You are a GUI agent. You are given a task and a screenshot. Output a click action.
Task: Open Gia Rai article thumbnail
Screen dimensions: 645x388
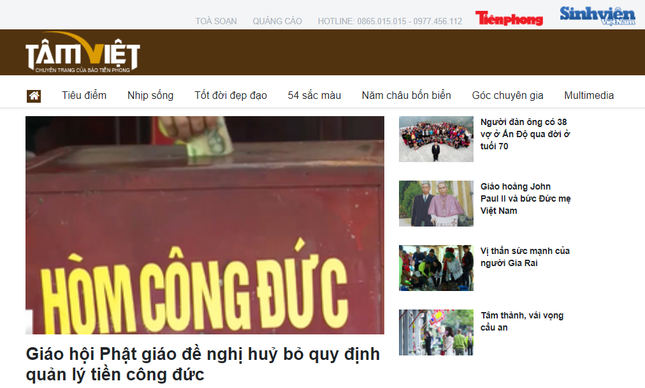pyautogui.click(x=436, y=268)
